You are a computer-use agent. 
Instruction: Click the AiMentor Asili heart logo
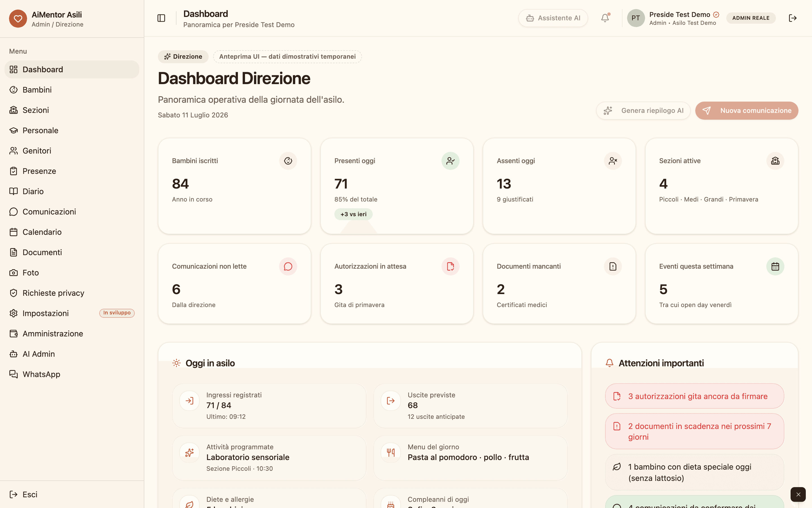[18, 18]
